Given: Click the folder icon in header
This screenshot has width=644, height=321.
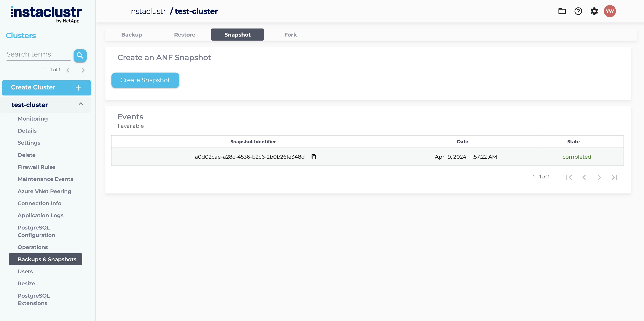Looking at the screenshot, I should tap(562, 11).
